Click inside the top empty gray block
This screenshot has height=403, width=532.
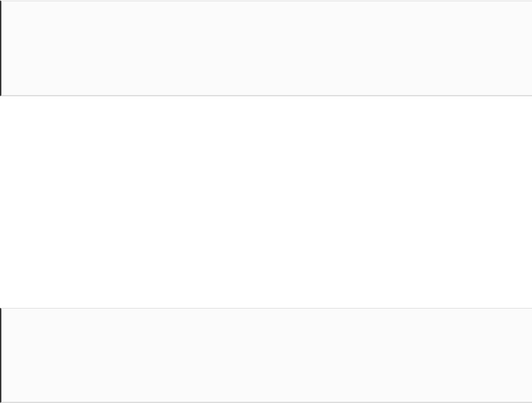(x=266, y=48)
